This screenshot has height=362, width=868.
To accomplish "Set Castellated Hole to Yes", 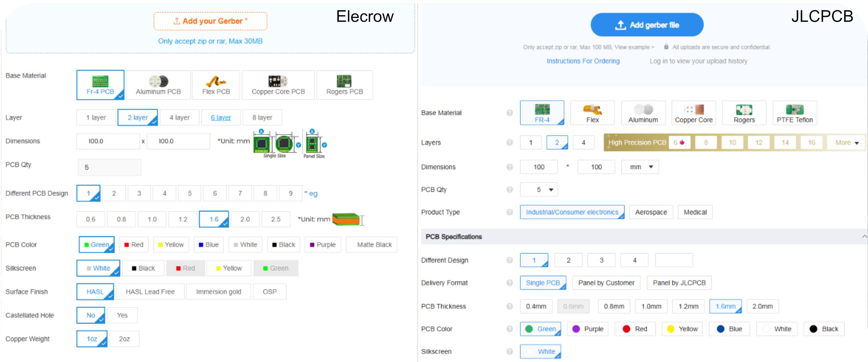I will tap(122, 315).
